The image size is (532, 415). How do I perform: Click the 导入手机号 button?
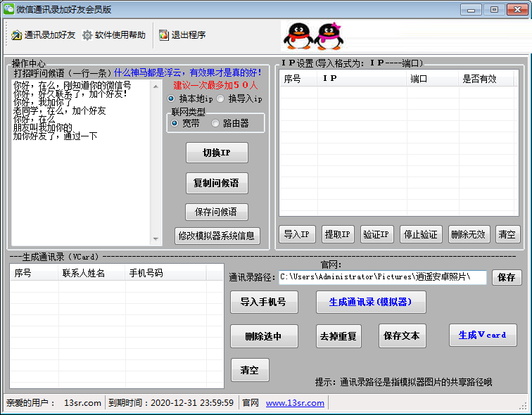click(264, 302)
